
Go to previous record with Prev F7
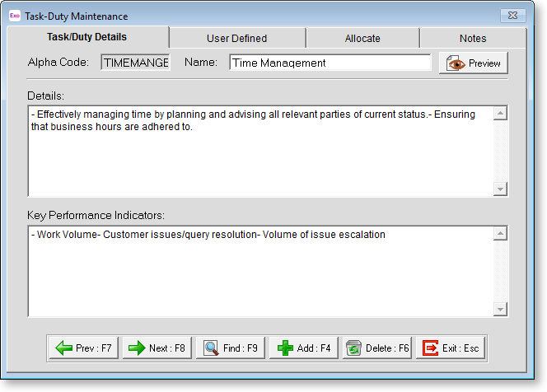(83, 348)
